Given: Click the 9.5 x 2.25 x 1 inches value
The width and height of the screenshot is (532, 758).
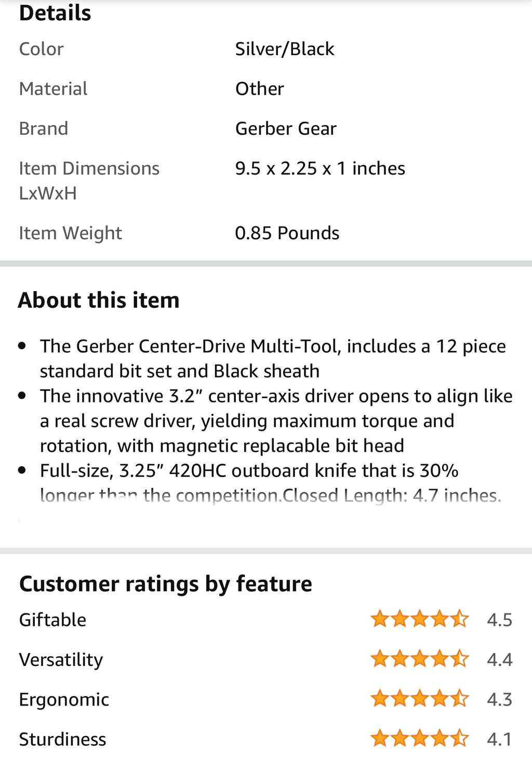Looking at the screenshot, I should point(320,168).
